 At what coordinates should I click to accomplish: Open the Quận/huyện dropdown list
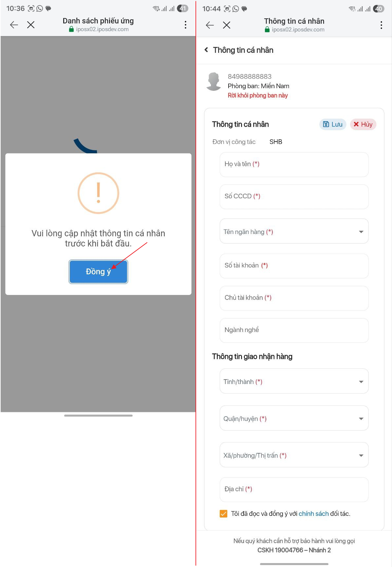pyautogui.click(x=294, y=418)
